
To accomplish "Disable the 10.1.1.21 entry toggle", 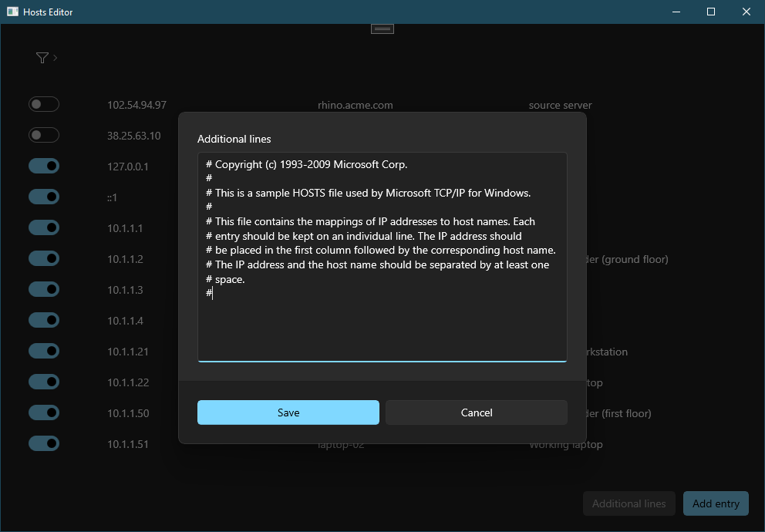I will coord(44,351).
